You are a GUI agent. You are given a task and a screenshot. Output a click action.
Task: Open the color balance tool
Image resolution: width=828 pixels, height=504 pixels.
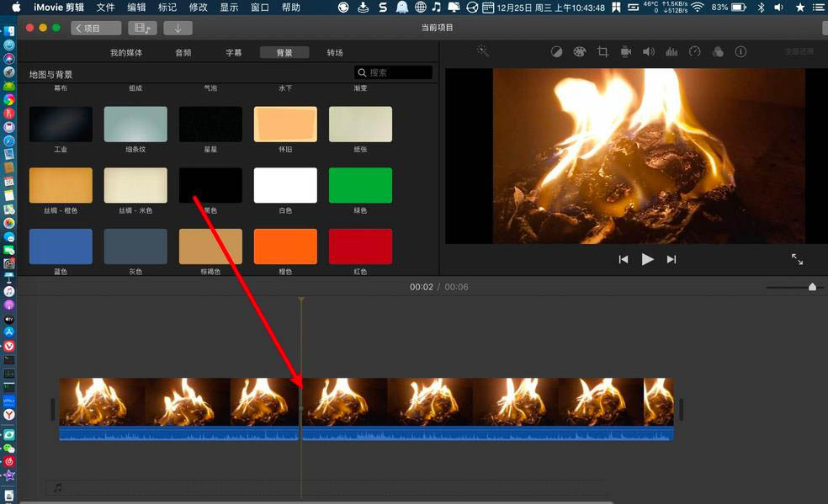click(556, 52)
